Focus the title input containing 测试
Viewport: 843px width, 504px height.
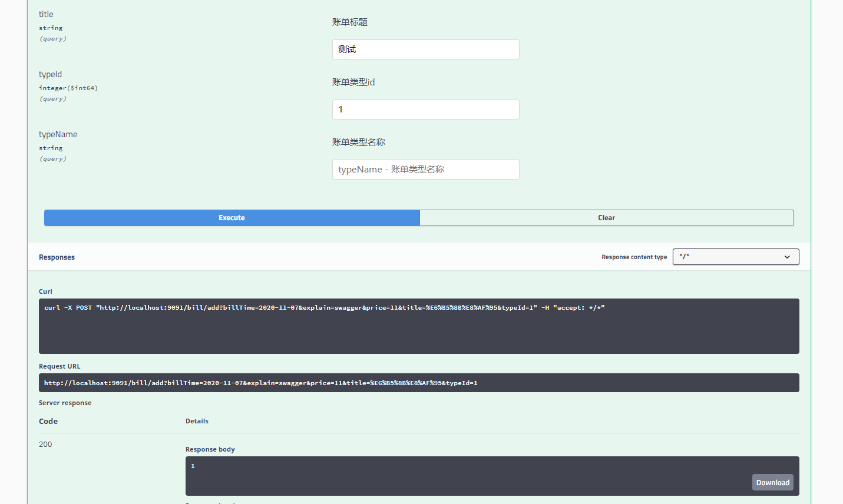(x=425, y=49)
